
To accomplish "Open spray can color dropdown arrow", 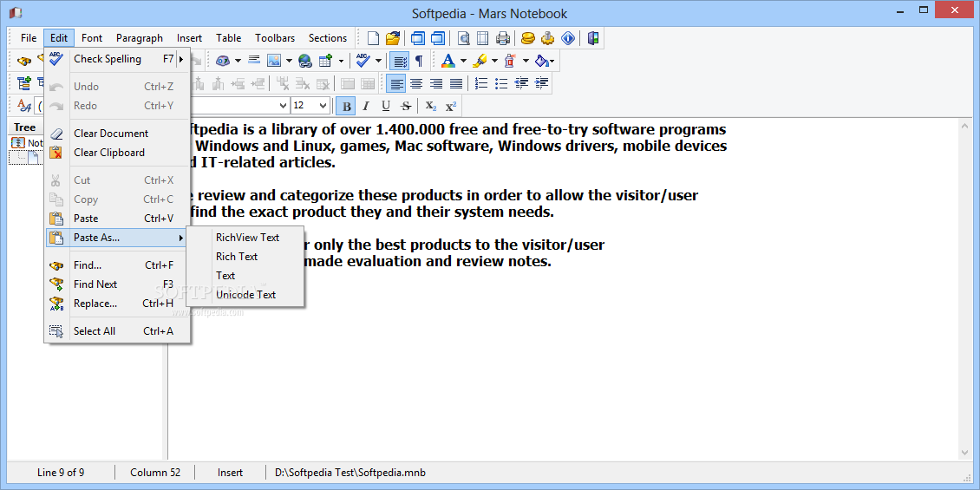I will tap(526, 61).
